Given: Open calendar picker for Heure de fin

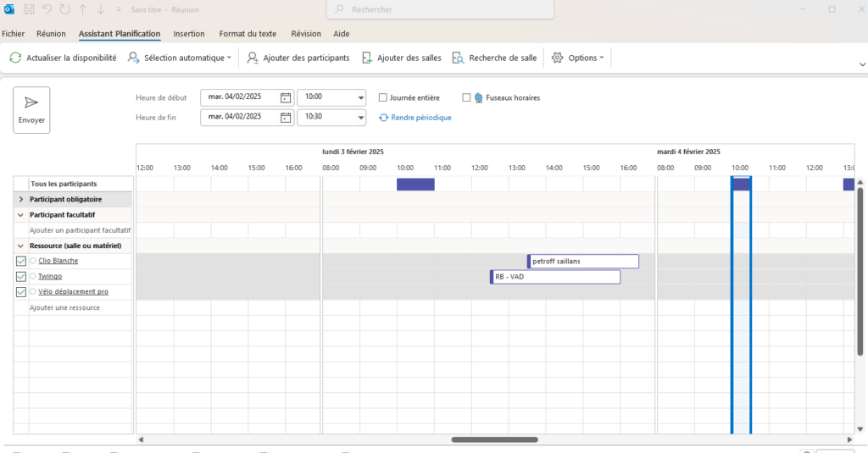Looking at the screenshot, I should point(286,117).
